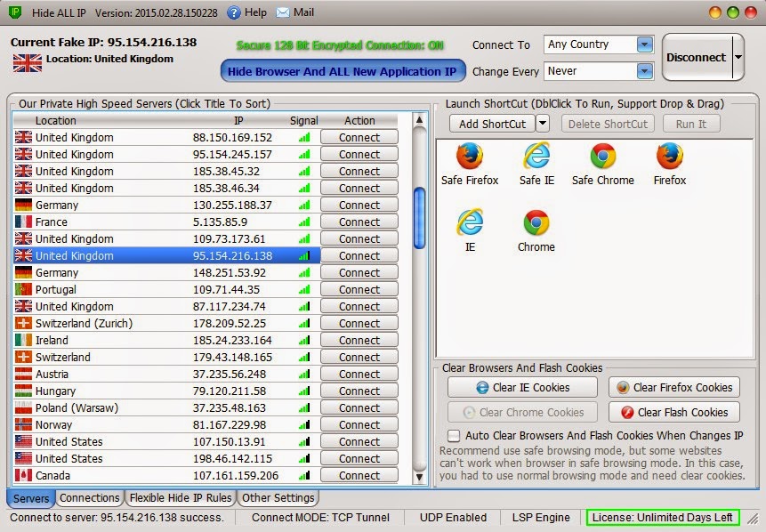This screenshot has width=766, height=532.
Task: Sort servers by Signal column header
Action: tap(304, 121)
